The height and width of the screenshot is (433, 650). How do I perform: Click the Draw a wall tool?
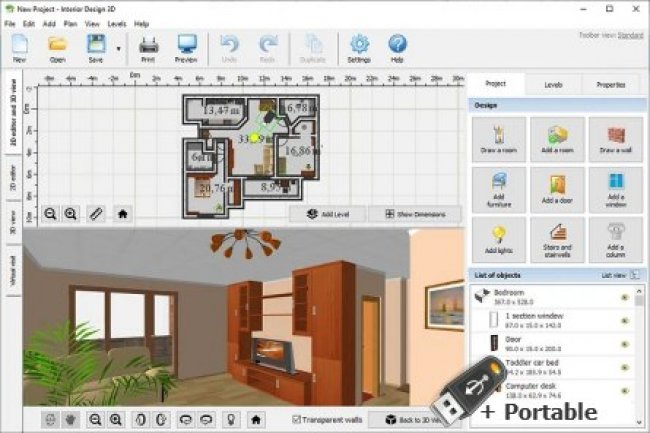616,139
